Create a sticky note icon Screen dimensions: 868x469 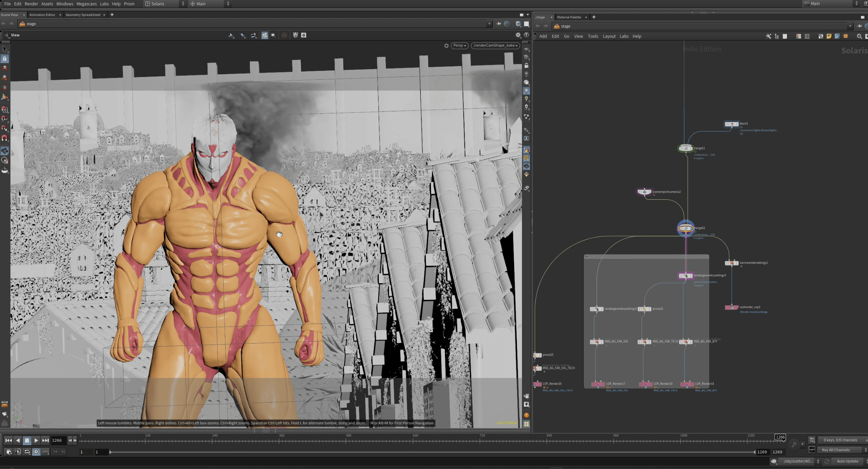tap(829, 36)
